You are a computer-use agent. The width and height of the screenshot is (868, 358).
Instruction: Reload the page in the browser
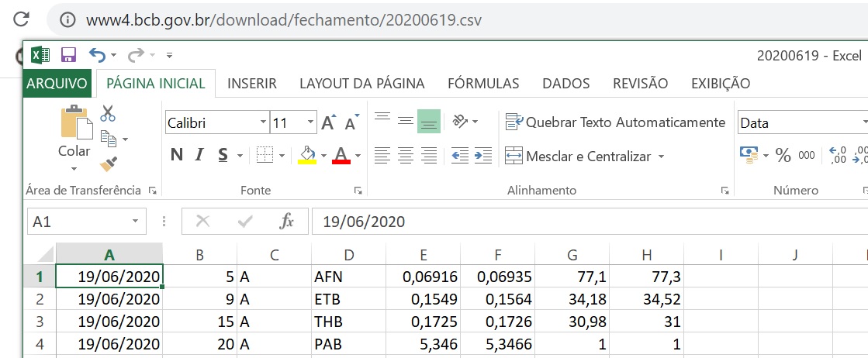[x=21, y=19]
